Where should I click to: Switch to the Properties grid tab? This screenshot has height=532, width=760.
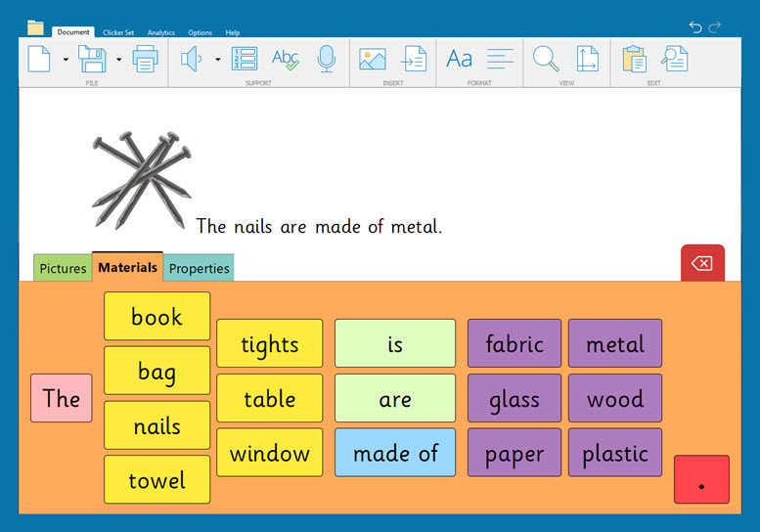pyautogui.click(x=199, y=268)
